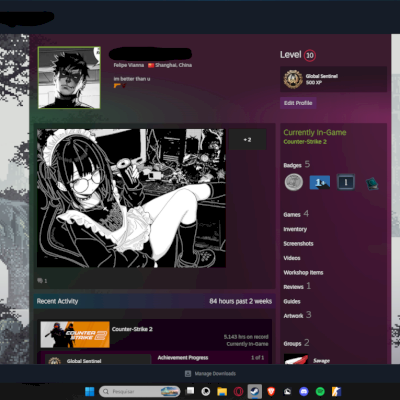Click the Pesquisar taskbar search box

coord(139,391)
